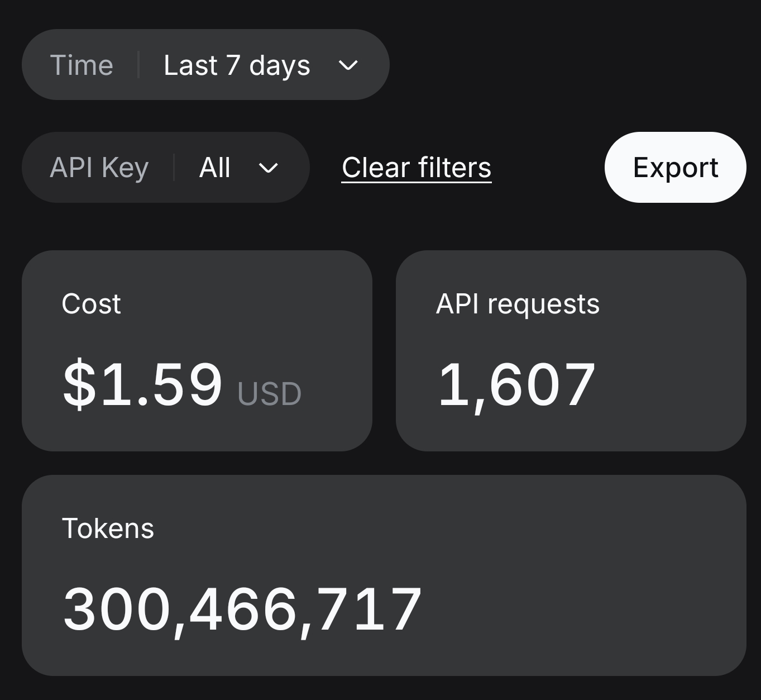Select the 'Tokens' card heading
The image size is (761, 700).
pyautogui.click(x=108, y=528)
